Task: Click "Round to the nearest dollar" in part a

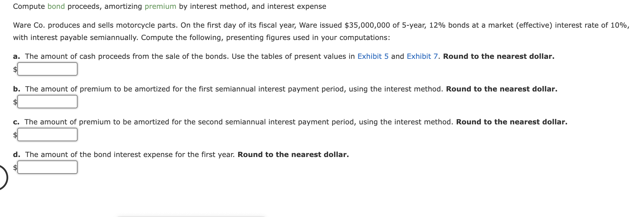Action: [x=499, y=56]
